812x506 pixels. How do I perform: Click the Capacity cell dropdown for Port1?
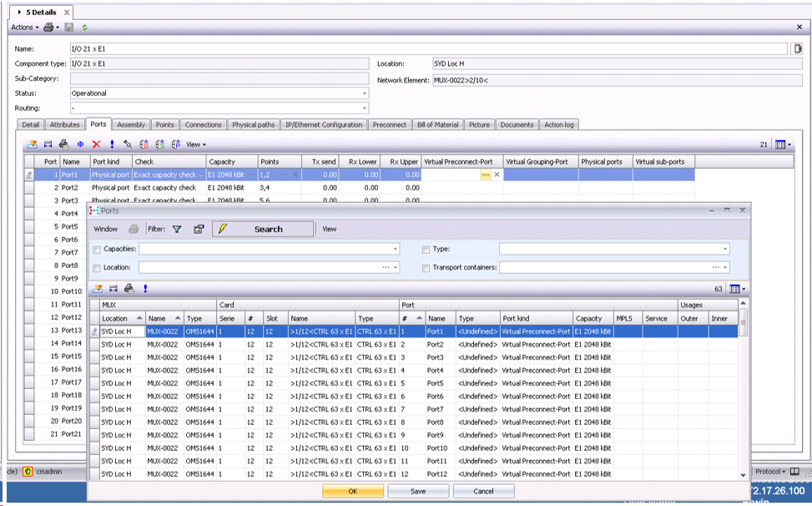252,175
